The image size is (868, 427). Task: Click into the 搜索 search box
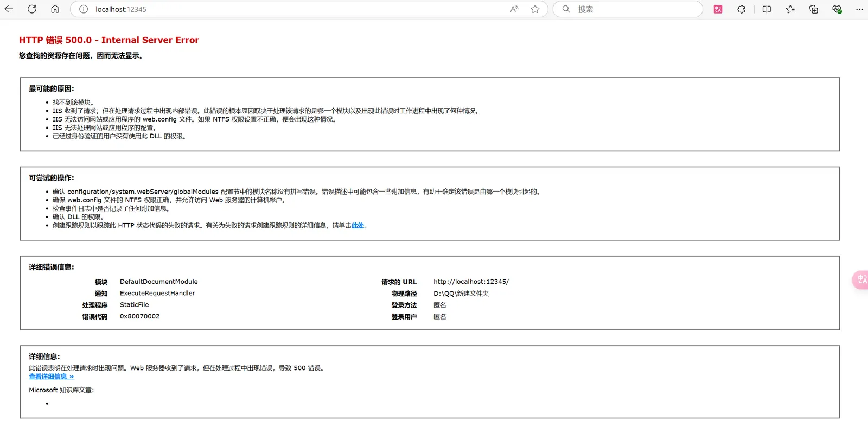(635, 9)
